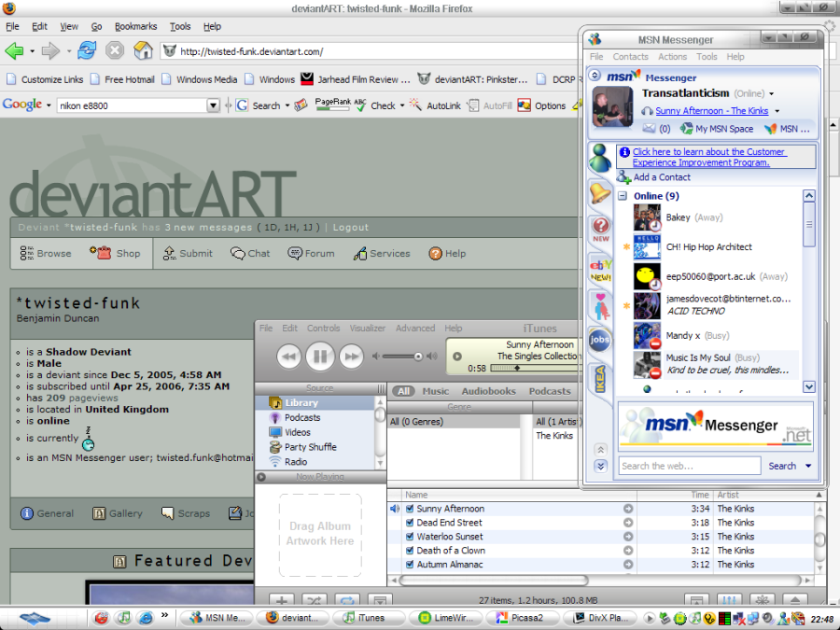This screenshot has height=630, width=840.
Task: Open the Firefox back history dropdown arrow
Action: (32, 51)
